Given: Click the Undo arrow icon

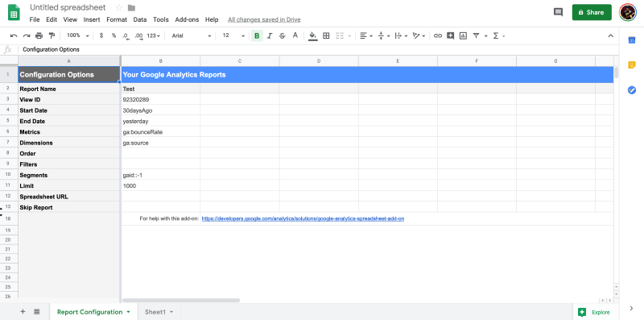Looking at the screenshot, I should click(x=14, y=35).
